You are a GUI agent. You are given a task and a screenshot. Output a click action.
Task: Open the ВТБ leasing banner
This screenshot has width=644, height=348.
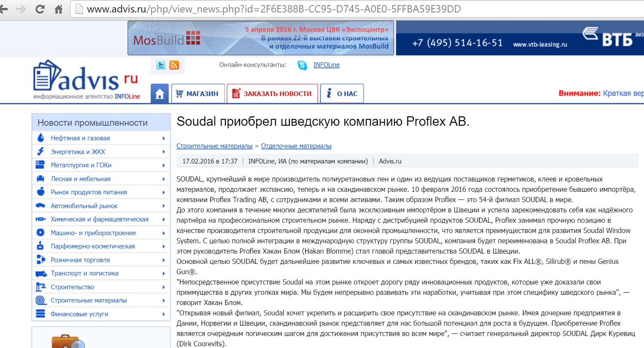(520, 39)
